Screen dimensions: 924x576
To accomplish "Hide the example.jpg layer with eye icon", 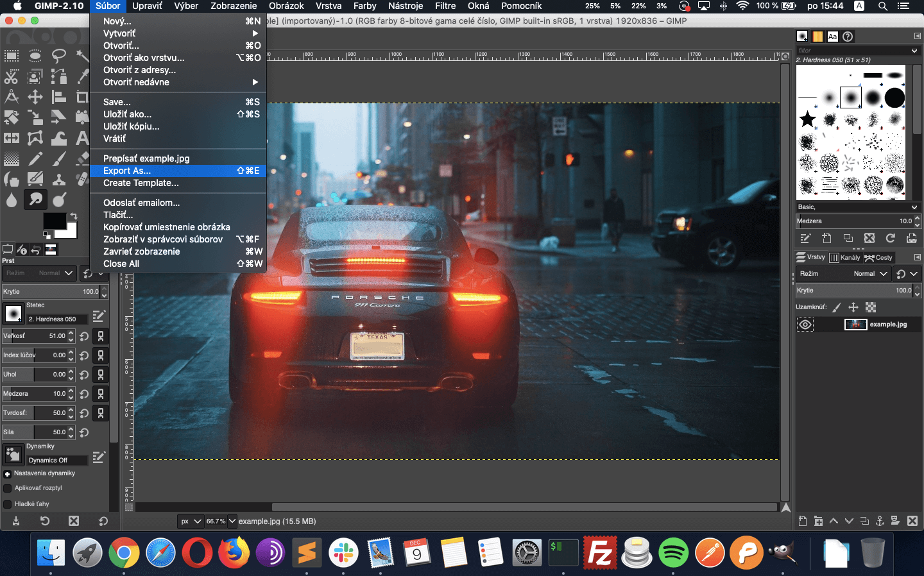I will pyautogui.click(x=805, y=325).
